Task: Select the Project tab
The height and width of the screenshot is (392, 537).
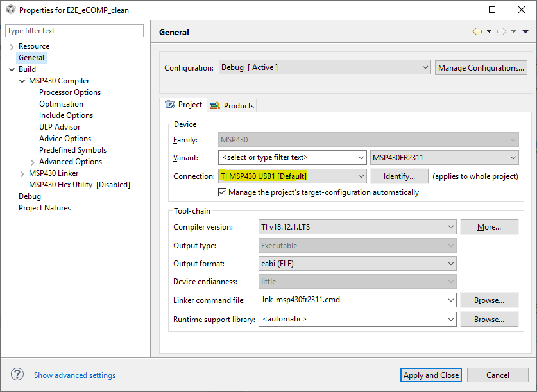Action: click(183, 105)
